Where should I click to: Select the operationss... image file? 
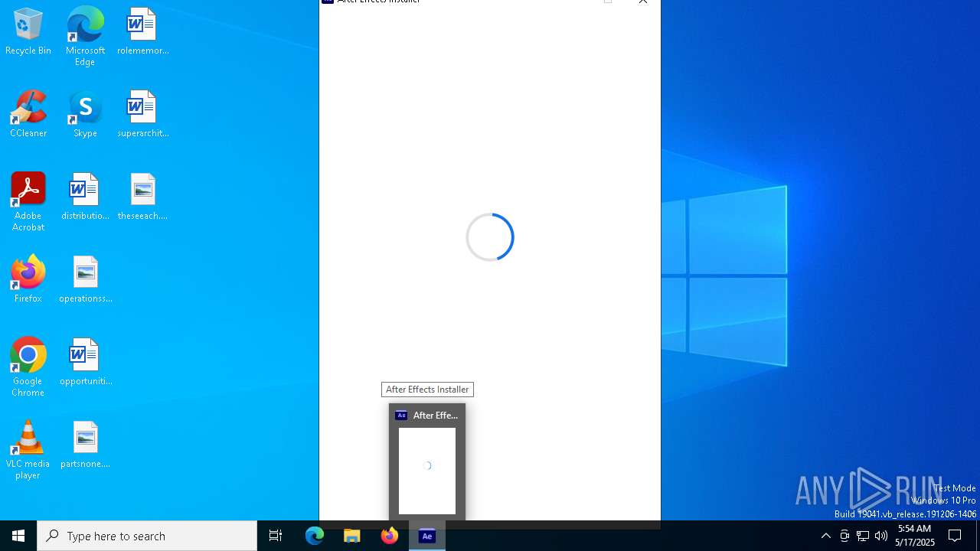pyautogui.click(x=85, y=280)
